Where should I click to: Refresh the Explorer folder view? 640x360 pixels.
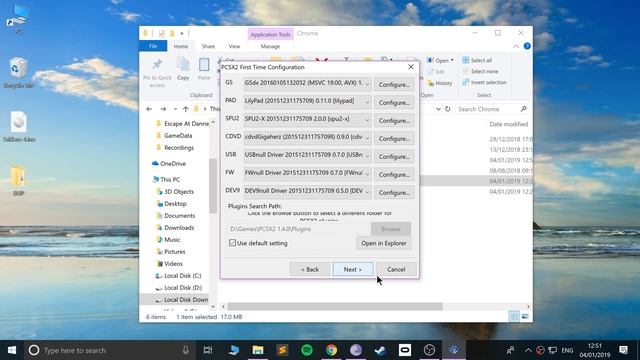[x=448, y=109]
